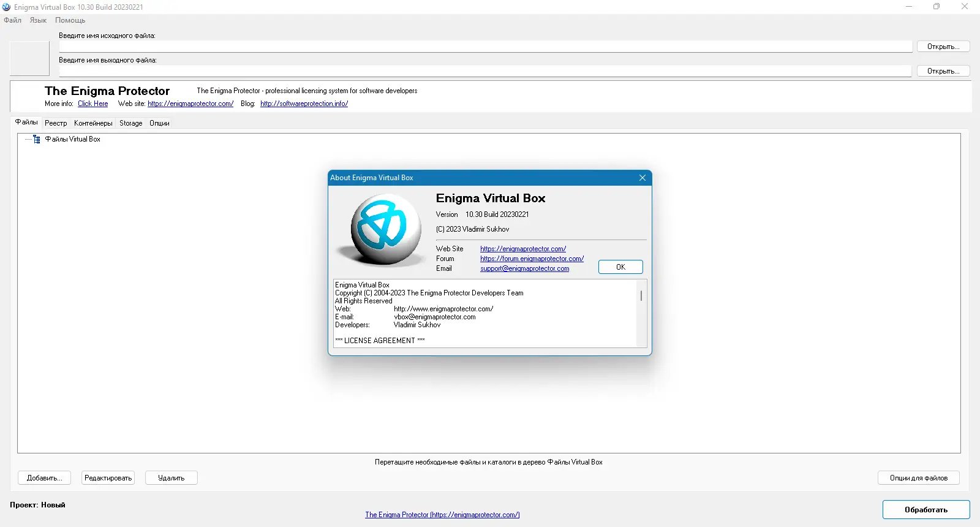
Task: Click OK in the About dialog
Action: (620, 267)
